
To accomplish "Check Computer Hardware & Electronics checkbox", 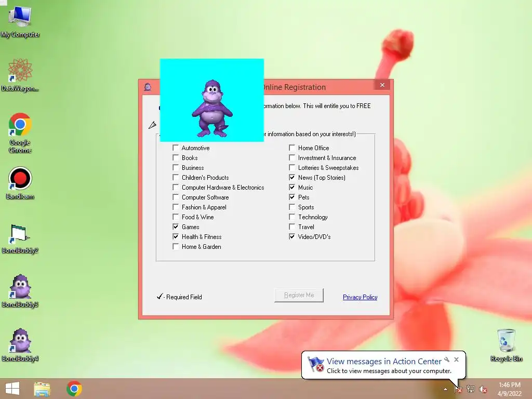I will point(176,187).
